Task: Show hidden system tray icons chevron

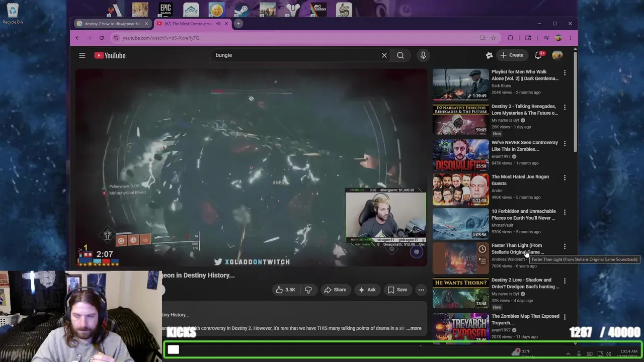Action: click(x=568, y=354)
